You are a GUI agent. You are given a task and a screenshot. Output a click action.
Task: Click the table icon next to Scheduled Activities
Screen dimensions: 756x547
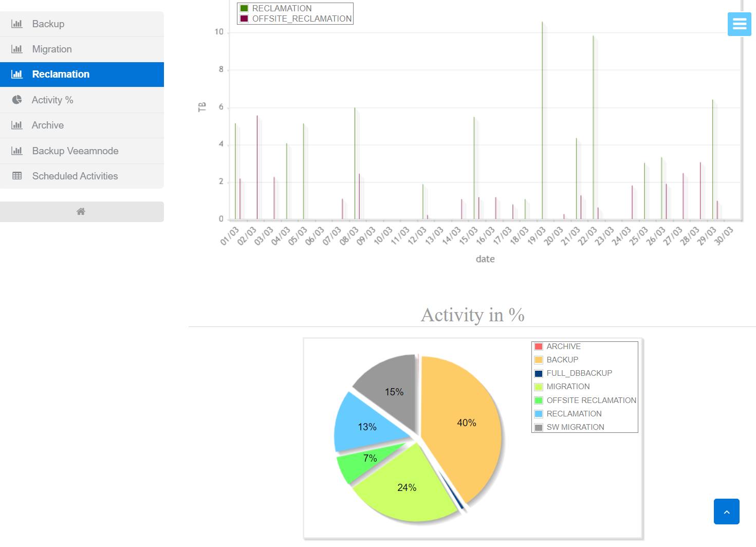[17, 176]
